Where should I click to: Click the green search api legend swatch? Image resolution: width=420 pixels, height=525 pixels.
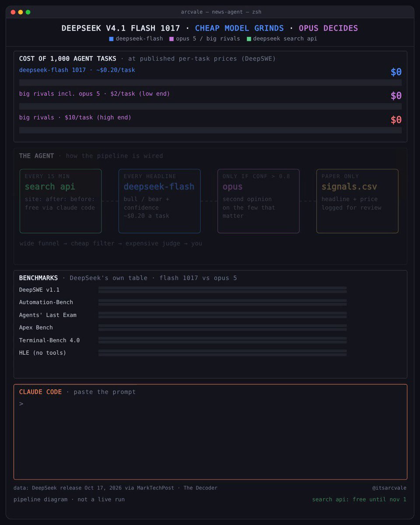tap(249, 39)
